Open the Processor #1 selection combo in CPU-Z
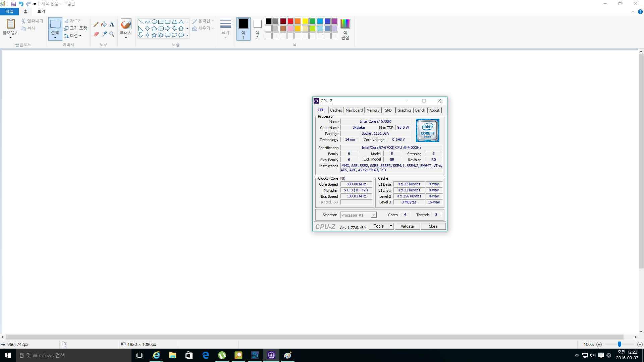The height and width of the screenshot is (362, 644). click(359, 215)
